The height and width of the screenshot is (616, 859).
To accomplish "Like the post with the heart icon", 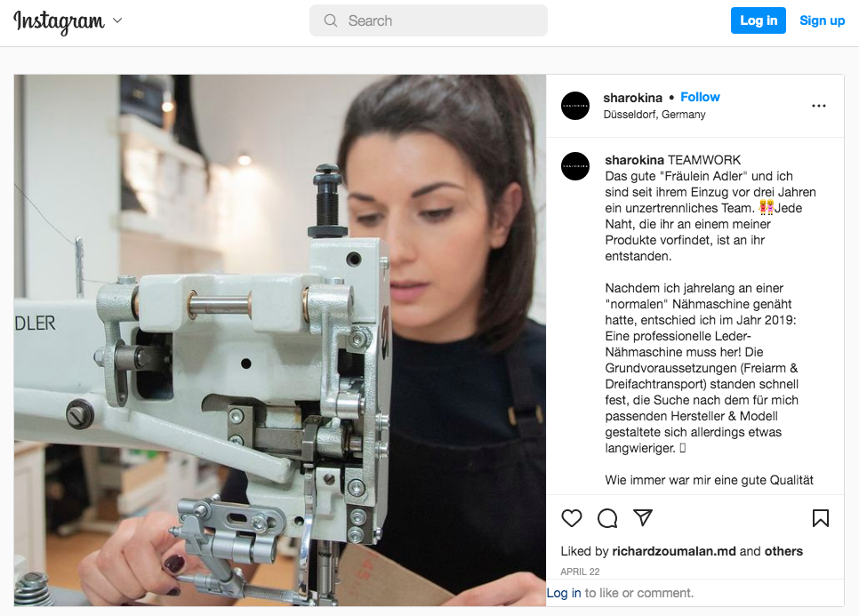I will click(572, 518).
